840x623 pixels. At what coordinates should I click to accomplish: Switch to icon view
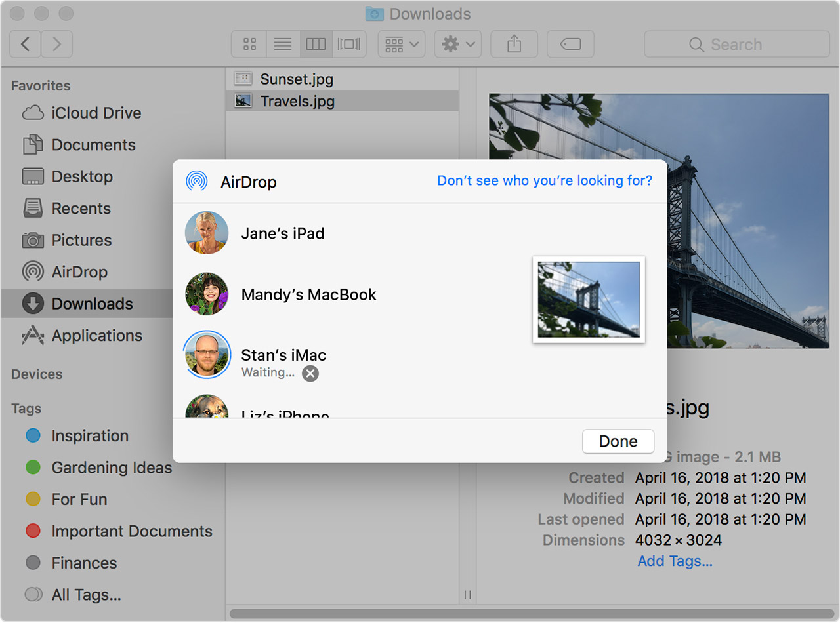pos(249,44)
